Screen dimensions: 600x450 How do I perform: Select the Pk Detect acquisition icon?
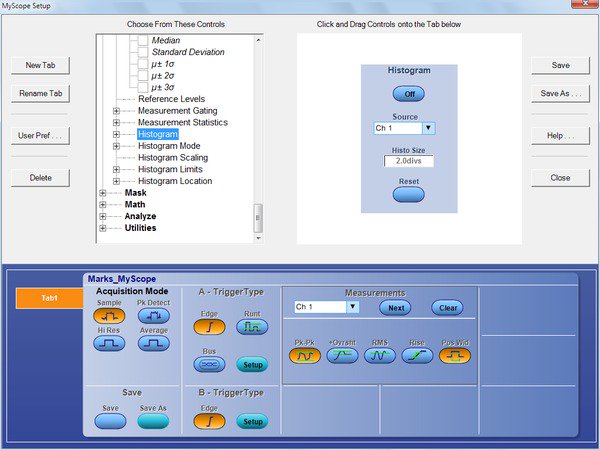pyautogui.click(x=153, y=314)
